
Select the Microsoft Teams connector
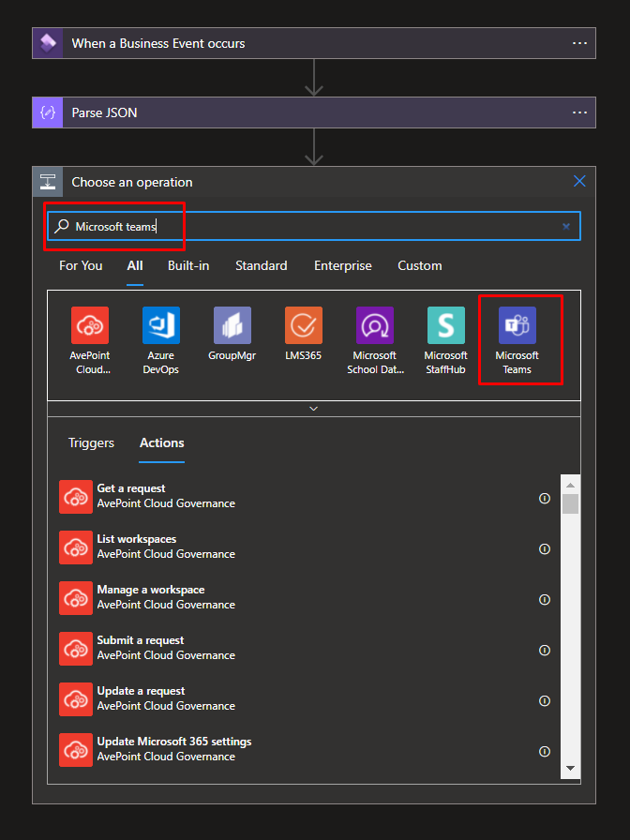click(x=517, y=340)
